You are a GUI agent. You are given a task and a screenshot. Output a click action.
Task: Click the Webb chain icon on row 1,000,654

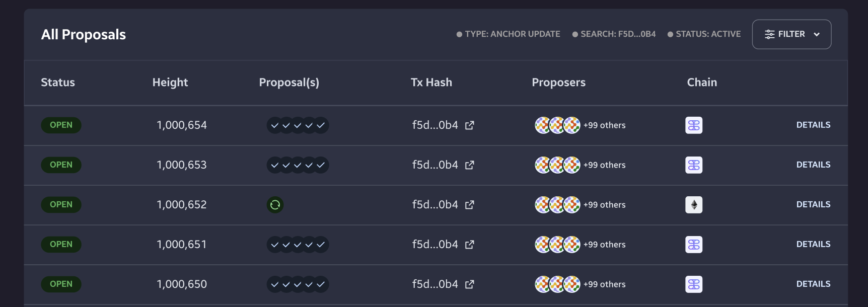[694, 125]
